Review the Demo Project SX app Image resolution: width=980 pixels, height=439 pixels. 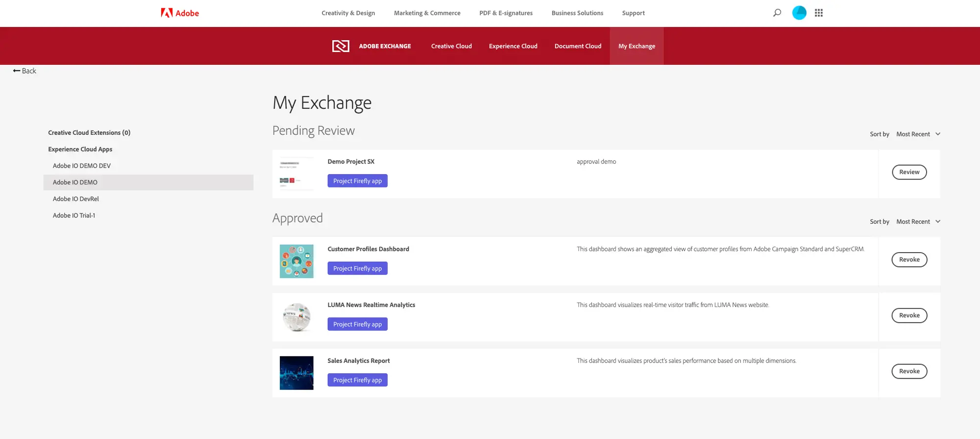[909, 172]
